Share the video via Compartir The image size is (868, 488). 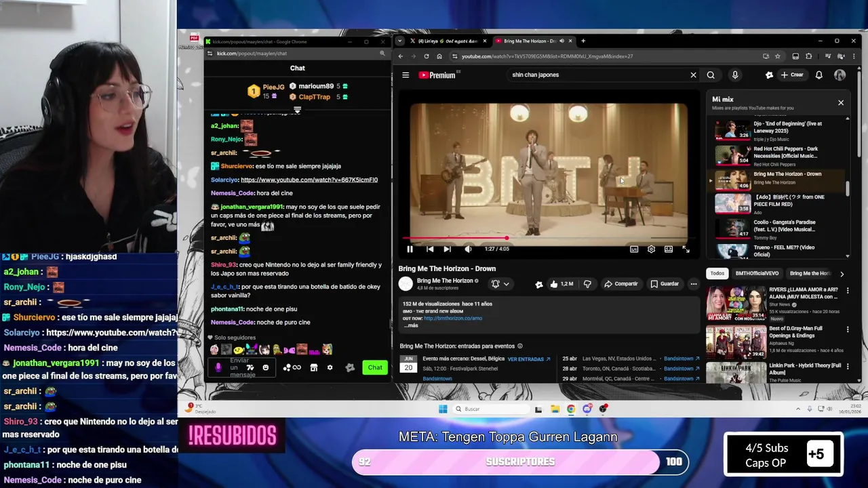(621, 284)
